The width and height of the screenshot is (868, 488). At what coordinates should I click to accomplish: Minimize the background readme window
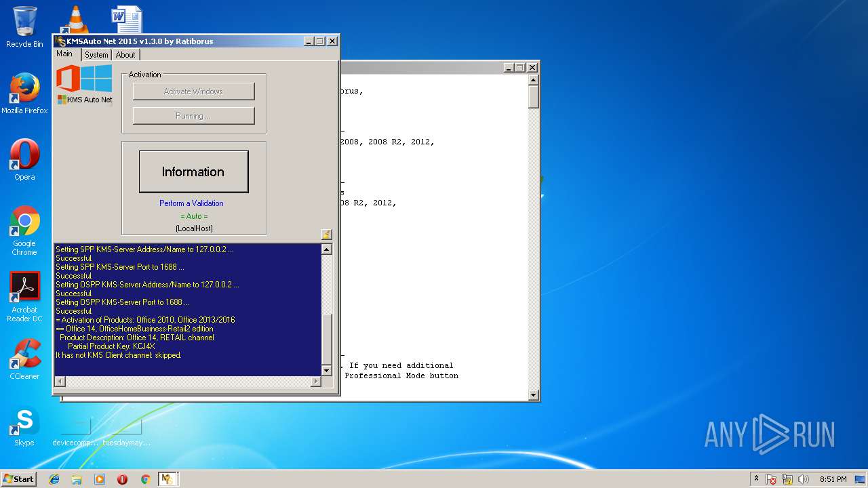(x=509, y=67)
